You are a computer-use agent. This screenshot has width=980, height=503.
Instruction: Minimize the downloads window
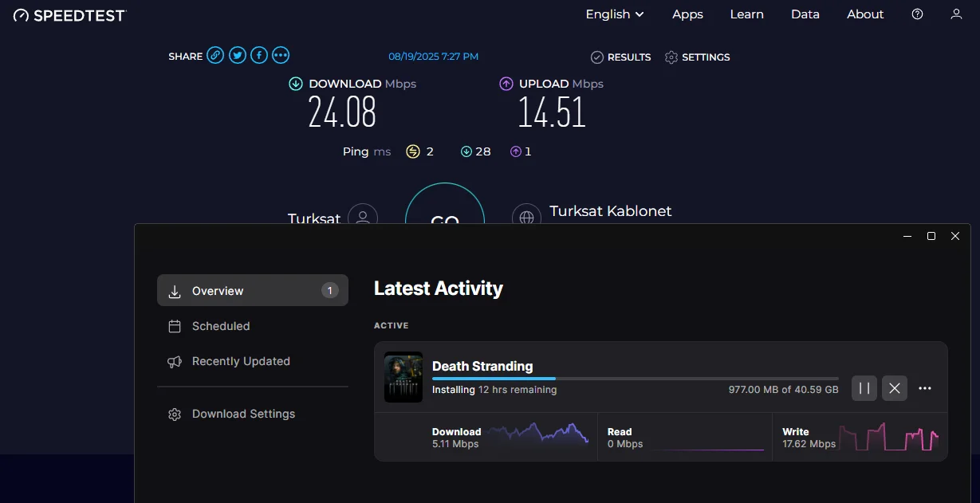[907, 236]
